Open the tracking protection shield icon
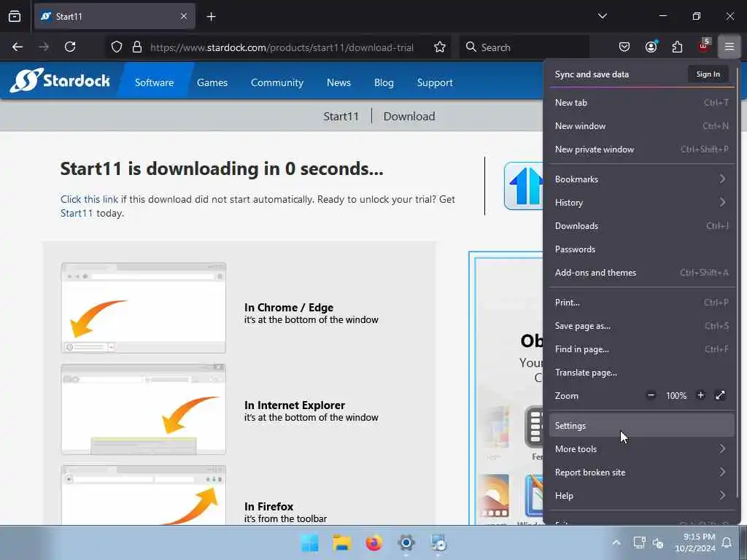Image resolution: width=747 pixels, height=560 pixels. (117, 47)
